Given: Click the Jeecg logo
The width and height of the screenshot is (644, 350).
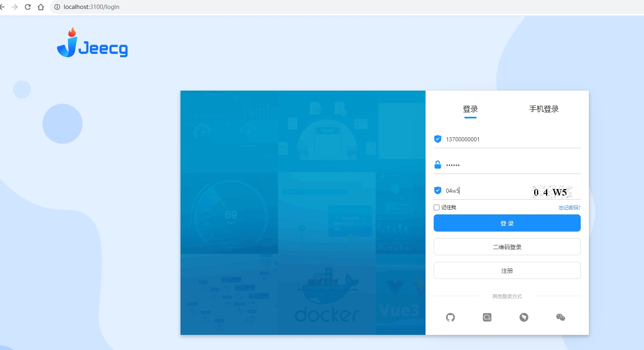Looking at the screenshot, I should (x=92, y=44).
